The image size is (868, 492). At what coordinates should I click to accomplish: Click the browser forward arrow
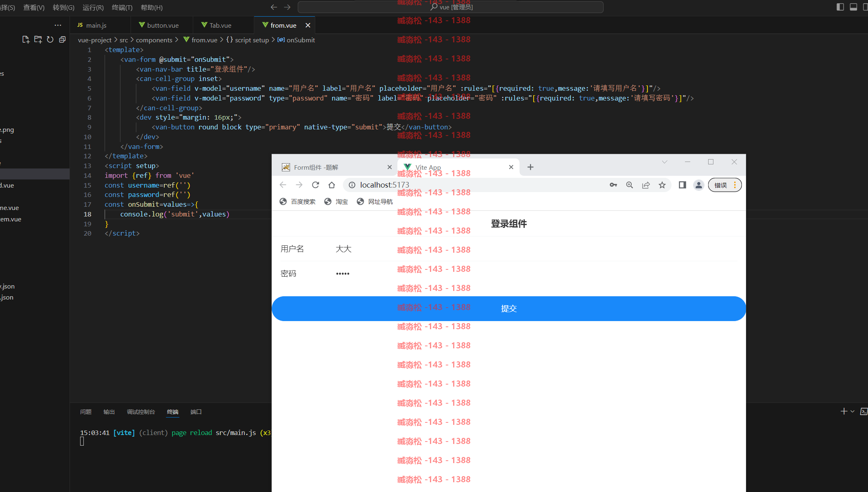point(299,185)
